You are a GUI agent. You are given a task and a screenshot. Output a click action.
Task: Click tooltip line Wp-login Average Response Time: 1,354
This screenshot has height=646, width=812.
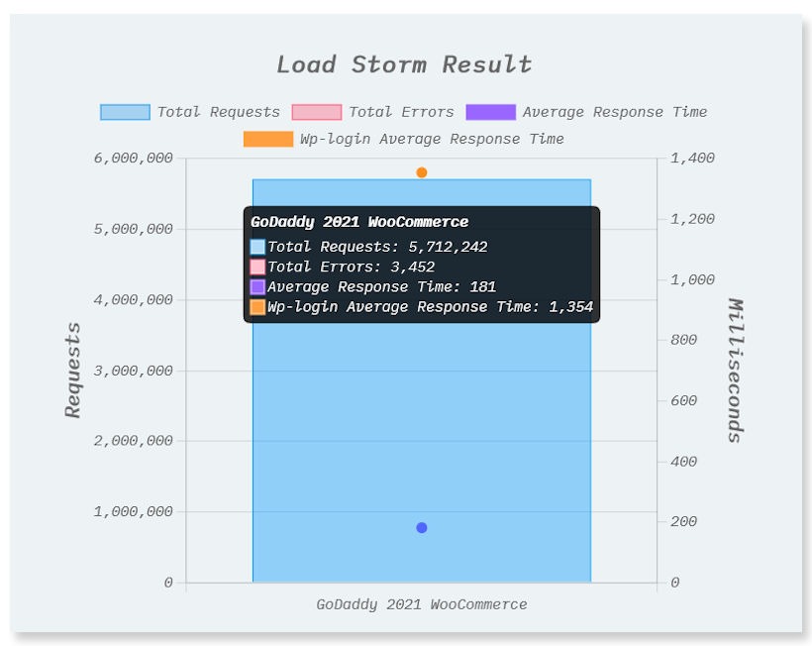(431, 307)
